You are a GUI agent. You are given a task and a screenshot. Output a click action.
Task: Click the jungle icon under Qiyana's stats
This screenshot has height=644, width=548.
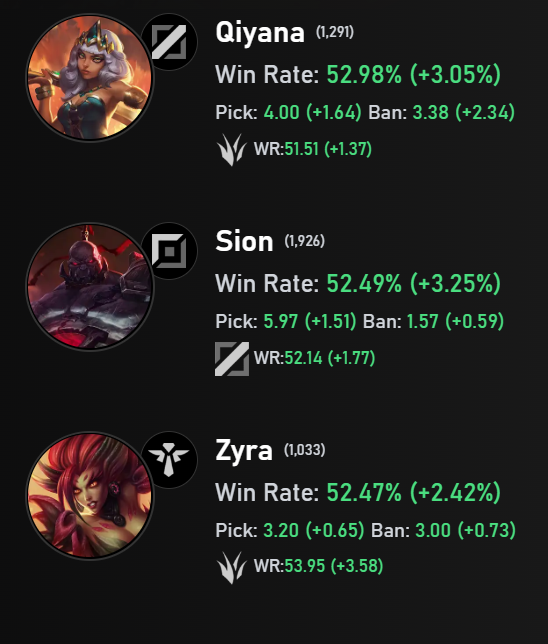point(232,150)
